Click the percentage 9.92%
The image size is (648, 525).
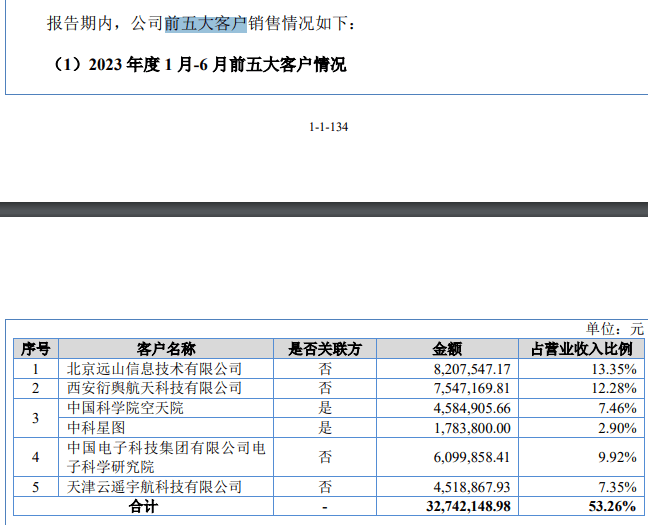(x=617, y=458)
